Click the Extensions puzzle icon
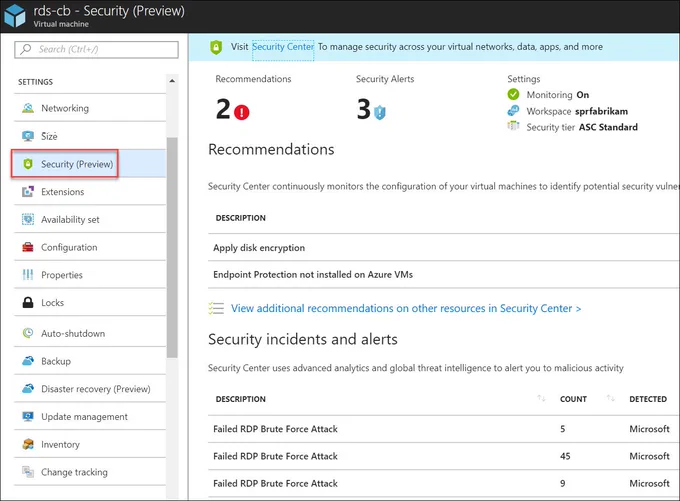680x501 pixels. 28,191
